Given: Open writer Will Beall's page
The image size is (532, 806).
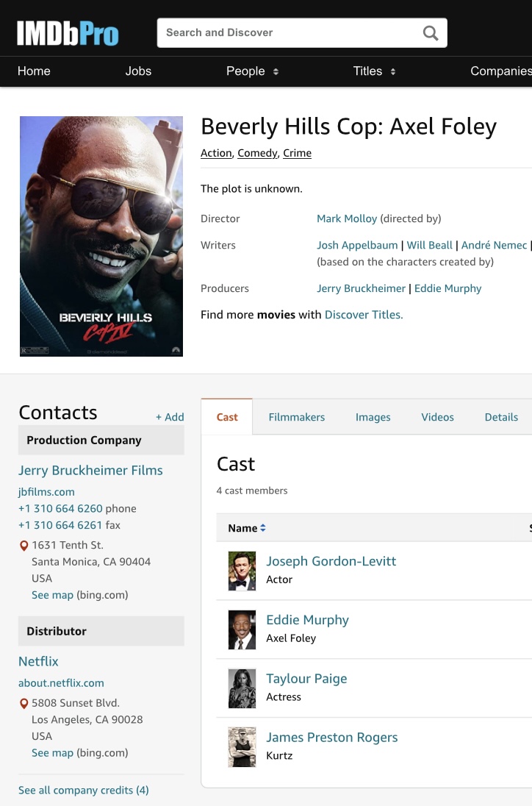Looking at the screenshot, I should pyautogui.click(x=429, y=245).
